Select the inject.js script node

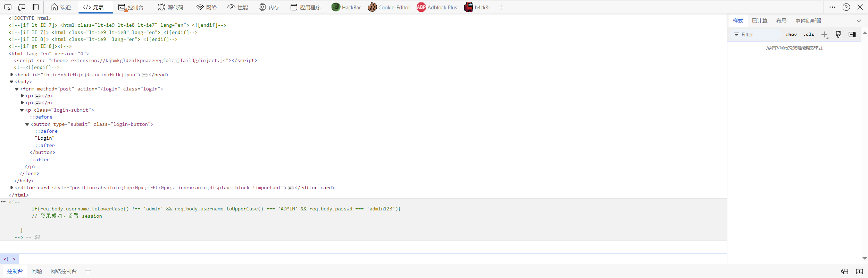pyautogui.click(x=136, y=60)
